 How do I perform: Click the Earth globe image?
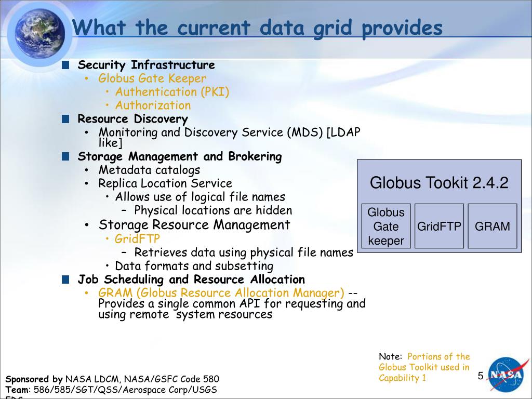point(40,33)
